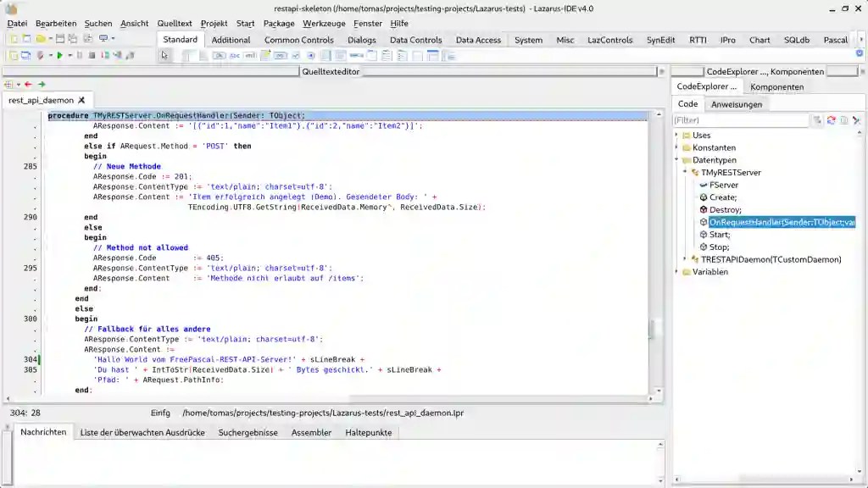Collapse the TMyRESTServer tree node
The height and width of the screenshot is (488, 868).
click(x=684, y=173)
